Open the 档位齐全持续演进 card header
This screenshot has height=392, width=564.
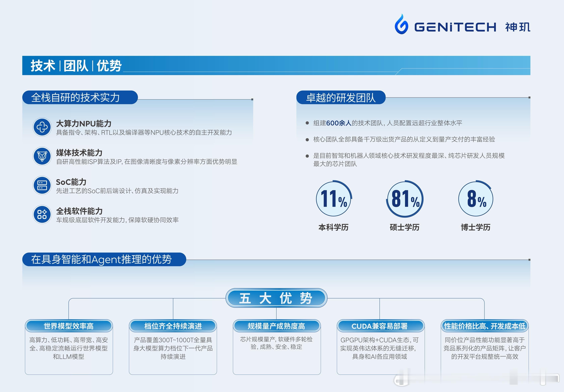pos(173,326)
